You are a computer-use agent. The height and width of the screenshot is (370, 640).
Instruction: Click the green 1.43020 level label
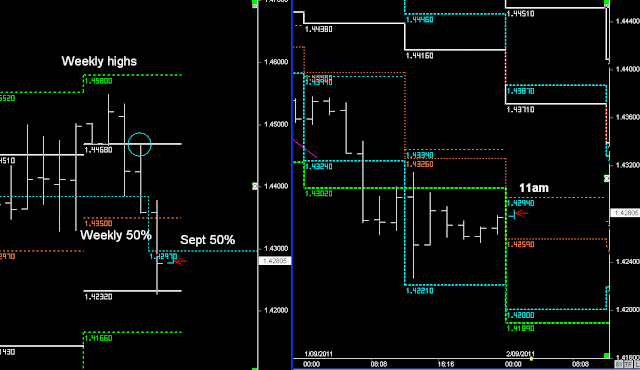point(318,193)
